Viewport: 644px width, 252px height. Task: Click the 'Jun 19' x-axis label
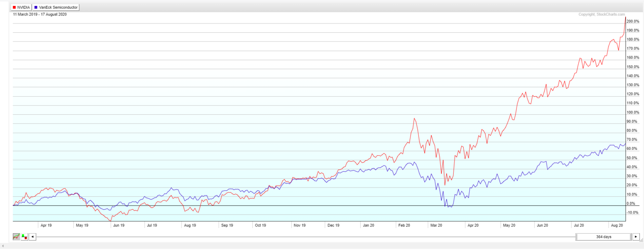(119, 225)
